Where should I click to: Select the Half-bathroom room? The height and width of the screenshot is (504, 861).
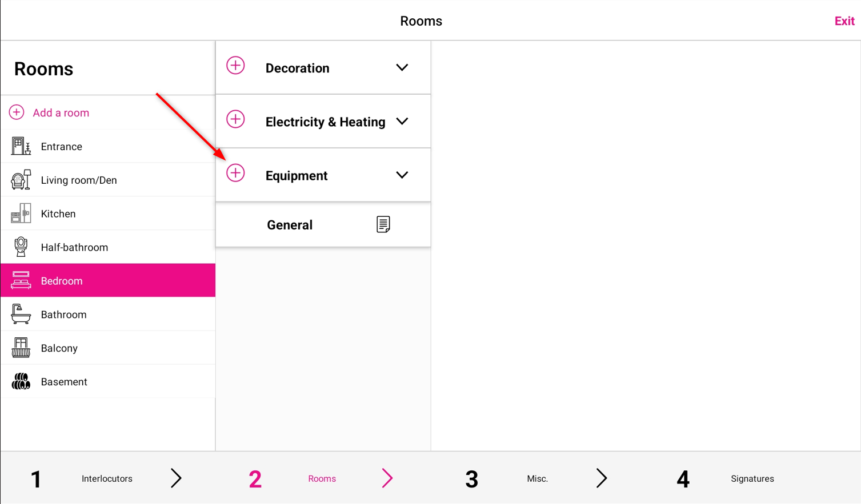108,247
